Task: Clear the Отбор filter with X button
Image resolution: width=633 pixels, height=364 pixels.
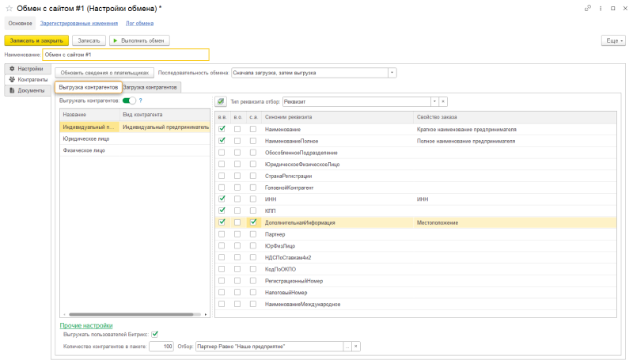Action: click(356, 347)
